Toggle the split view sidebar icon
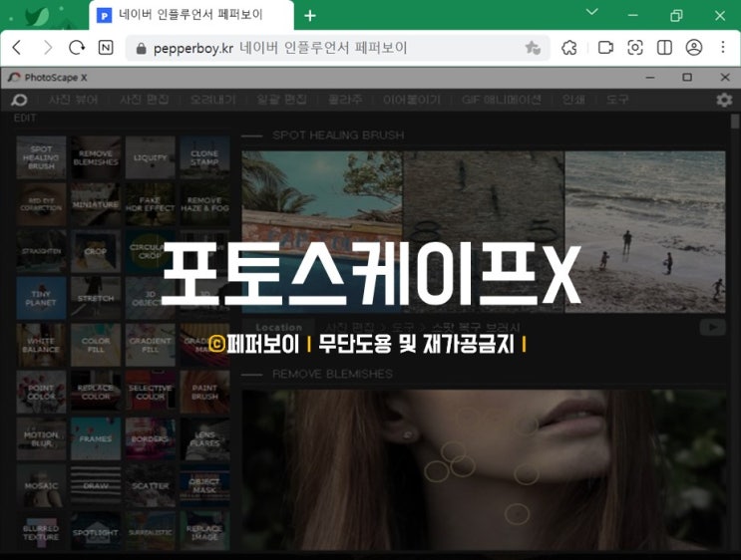 point(664,47)
